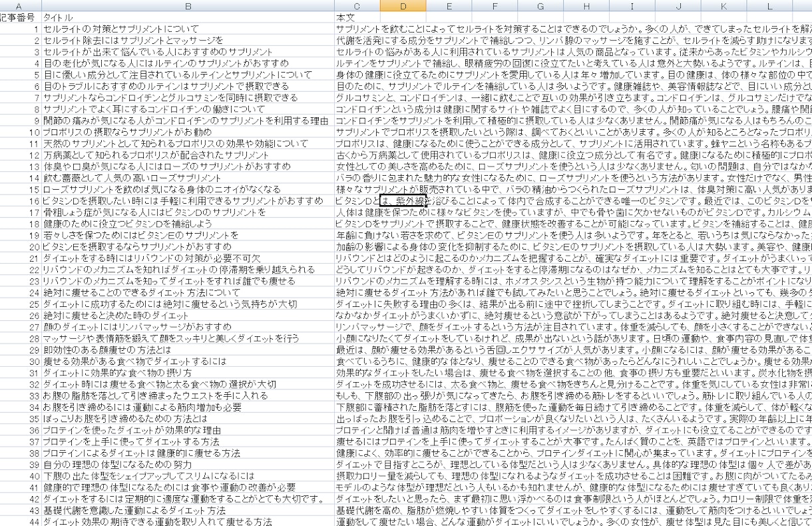Select title "お腹を引き締めるには運動による筋肉増加も必要"
Viewport: 812px width, 526px height.
[x=188, y=406]
